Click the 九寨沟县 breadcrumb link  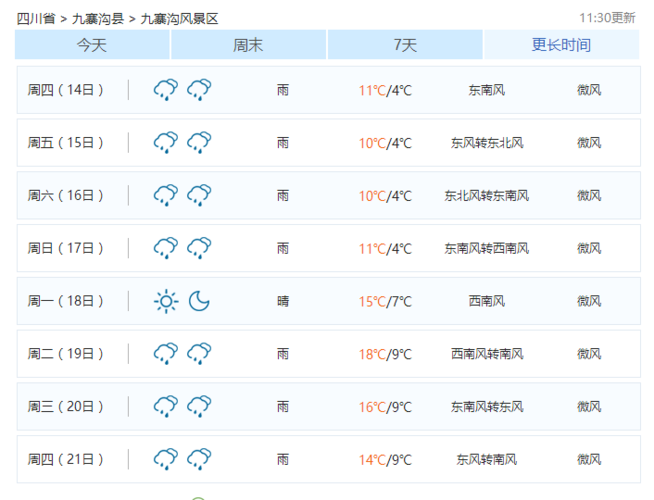(x=98, y=19)
